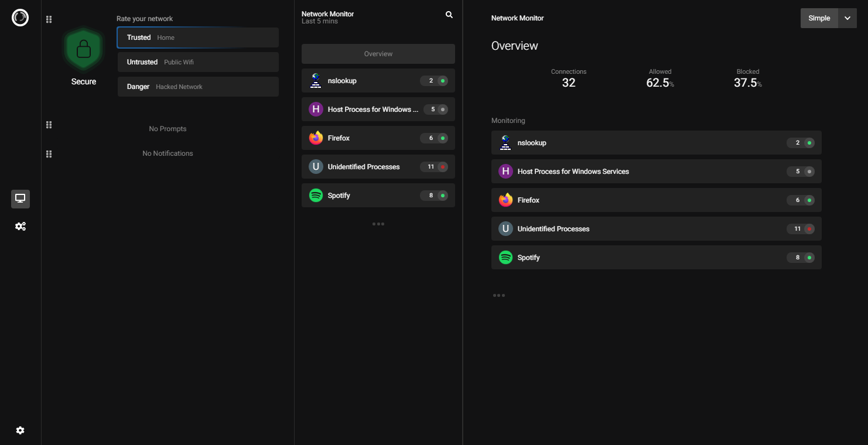Click Firefox icon in the middle list
The height and width of the screenshot is (445, 868).
pyautogui.click(x=316, y=138)
